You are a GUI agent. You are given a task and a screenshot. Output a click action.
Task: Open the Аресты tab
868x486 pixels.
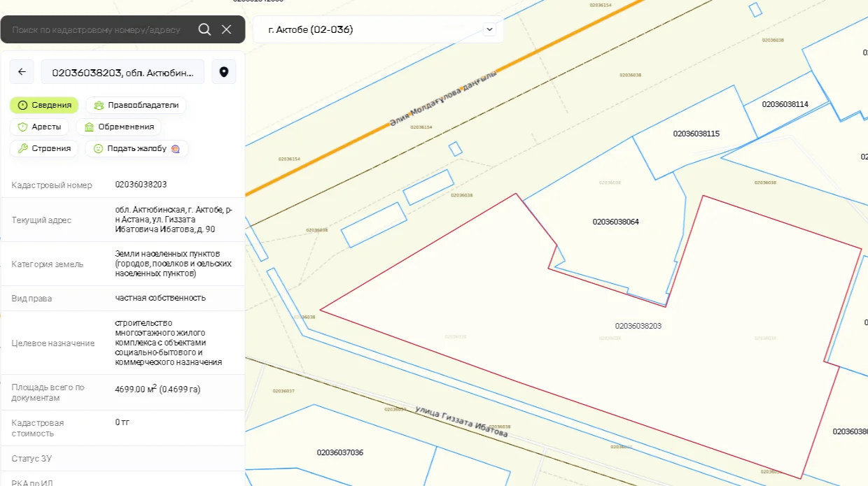tap(39, 127)
